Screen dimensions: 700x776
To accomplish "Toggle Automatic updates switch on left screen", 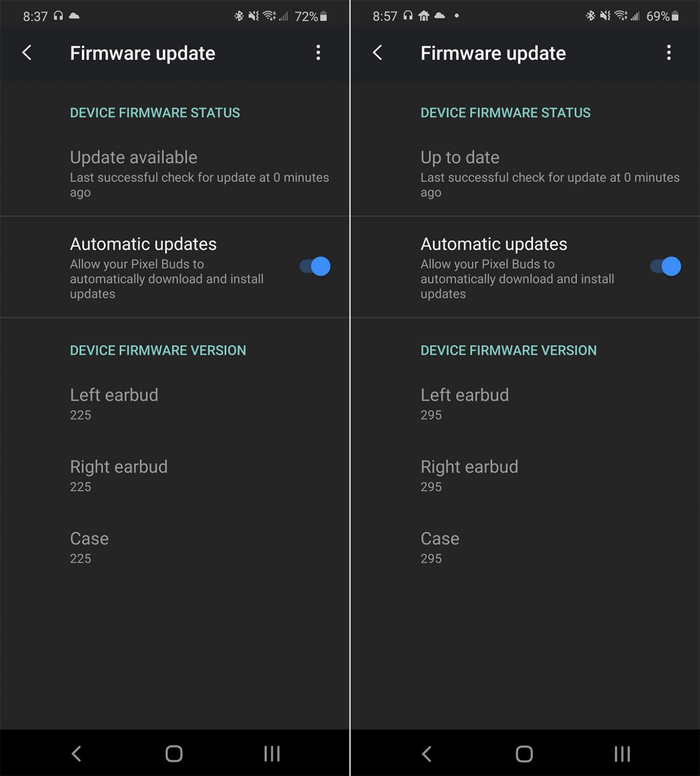I will pyautogui.click(x=315, y=266).
